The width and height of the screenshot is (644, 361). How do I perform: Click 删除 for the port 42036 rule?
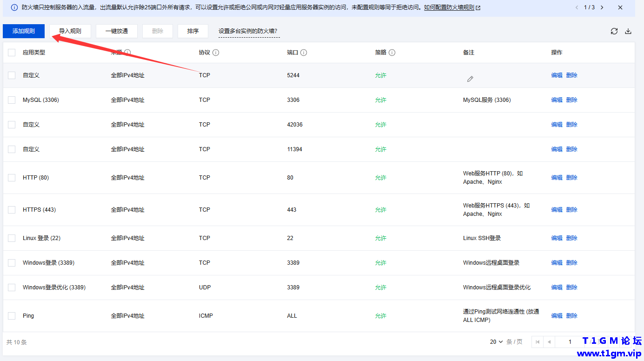click(571, 125)
